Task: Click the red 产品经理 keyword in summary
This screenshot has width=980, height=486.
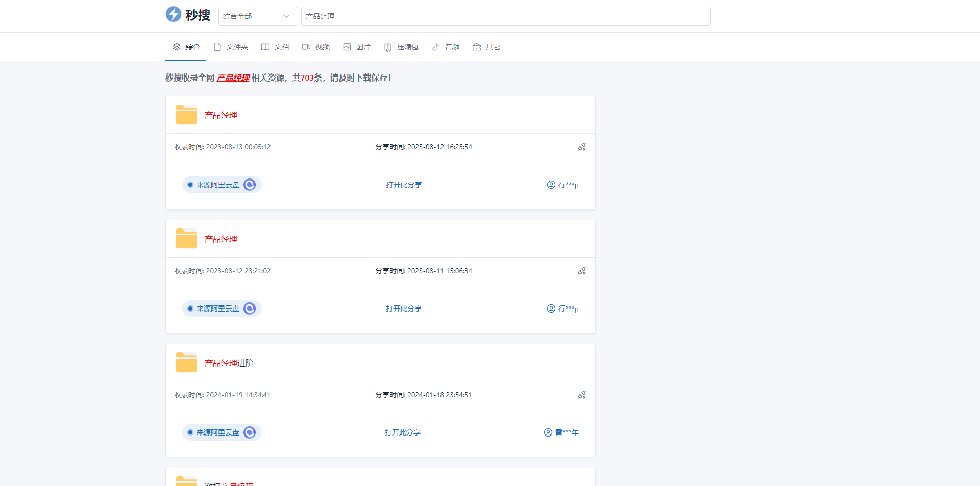Action: 233,78
